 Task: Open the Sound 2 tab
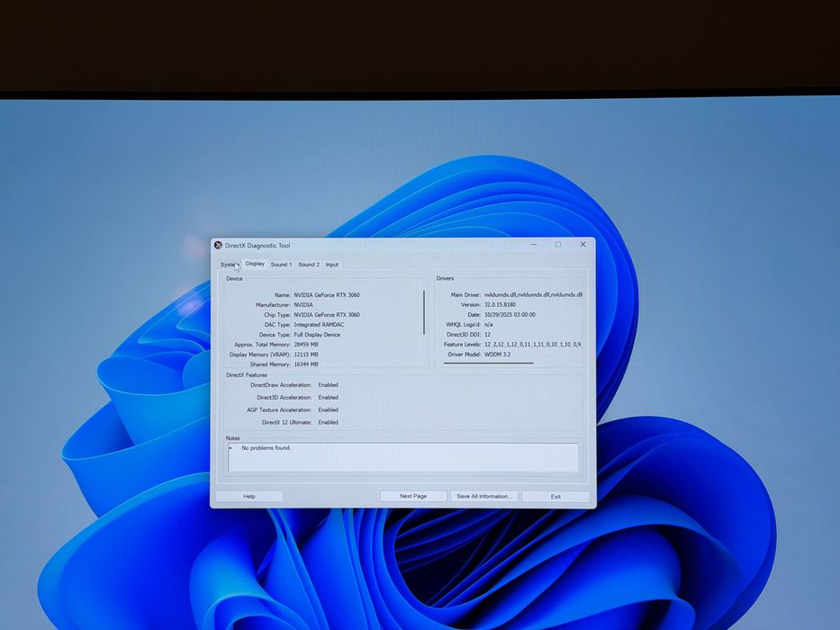[309, 265]
